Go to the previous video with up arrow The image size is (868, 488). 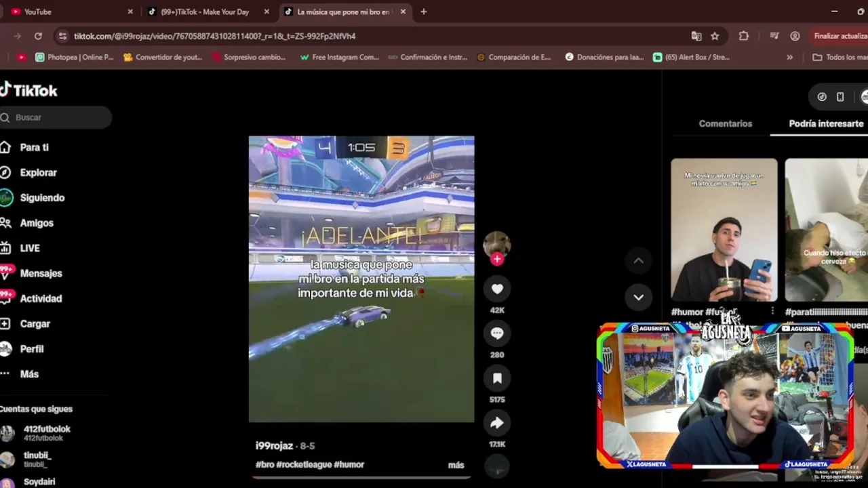pyautogui.click(x=638, y=260)
